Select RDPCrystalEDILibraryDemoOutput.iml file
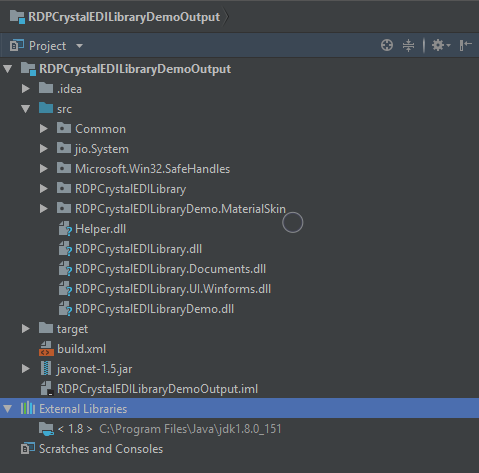The width and height of the screenshot is (479, 473). tap(157, 389)
